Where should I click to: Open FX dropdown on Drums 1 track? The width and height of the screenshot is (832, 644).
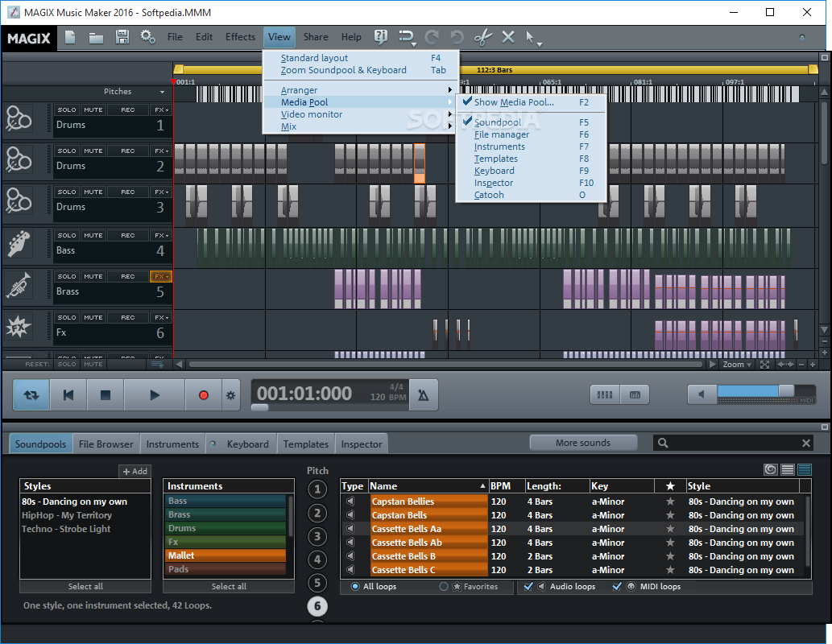pyautogui.click(x=161, y=109)
